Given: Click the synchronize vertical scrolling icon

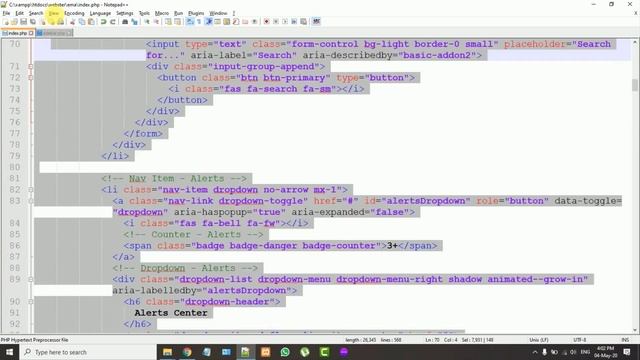Looking at the screenshot, I should click(x=168, y=22).
